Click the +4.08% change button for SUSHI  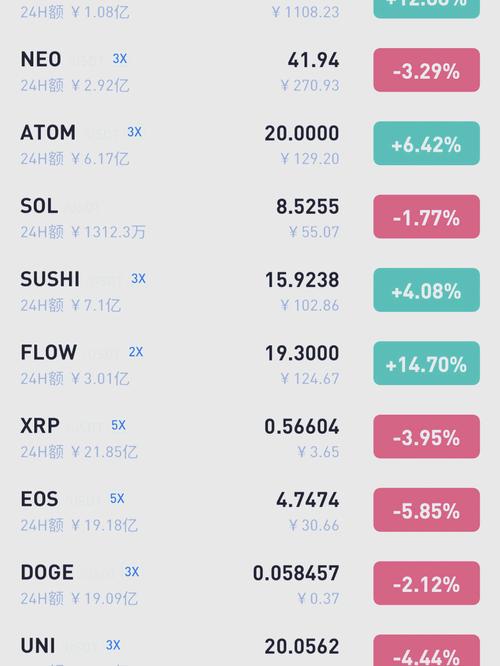click(x=427, y=290)
